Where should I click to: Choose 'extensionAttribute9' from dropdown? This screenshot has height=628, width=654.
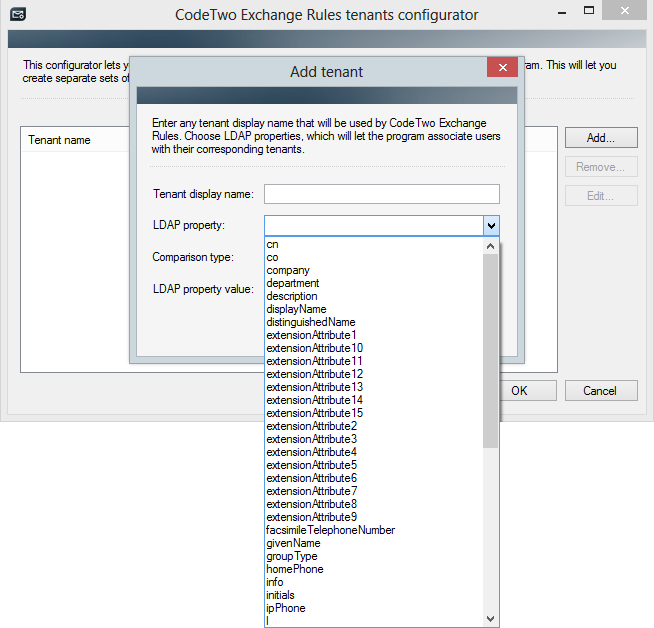[x=374, y=517]
